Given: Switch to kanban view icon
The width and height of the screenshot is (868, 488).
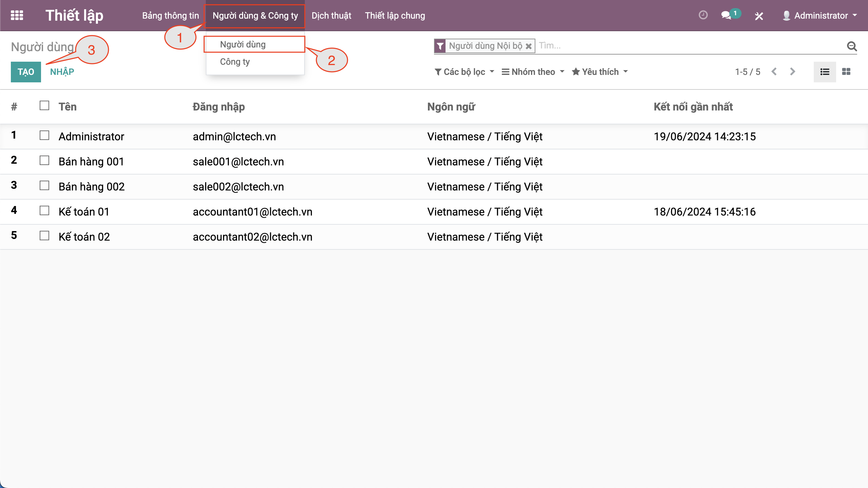Looking at the screenshot, I should pyautogui.click(x=846, y=72).
